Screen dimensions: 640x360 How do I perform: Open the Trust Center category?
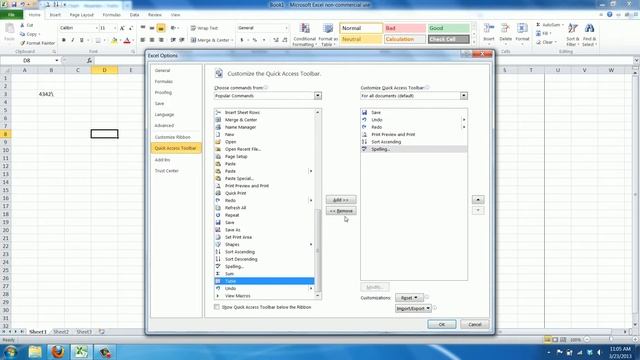click(176, 171)
